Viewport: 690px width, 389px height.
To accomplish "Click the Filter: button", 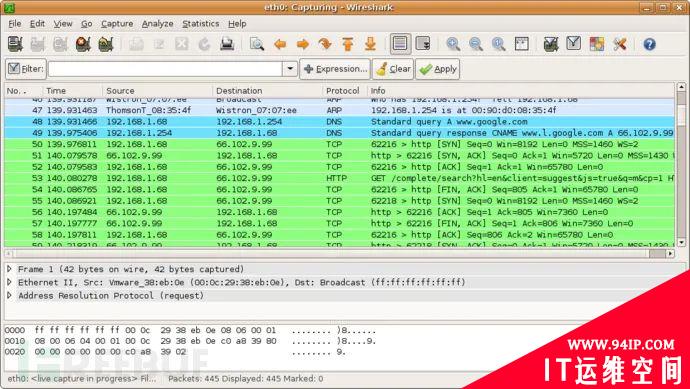I will 26,69.
